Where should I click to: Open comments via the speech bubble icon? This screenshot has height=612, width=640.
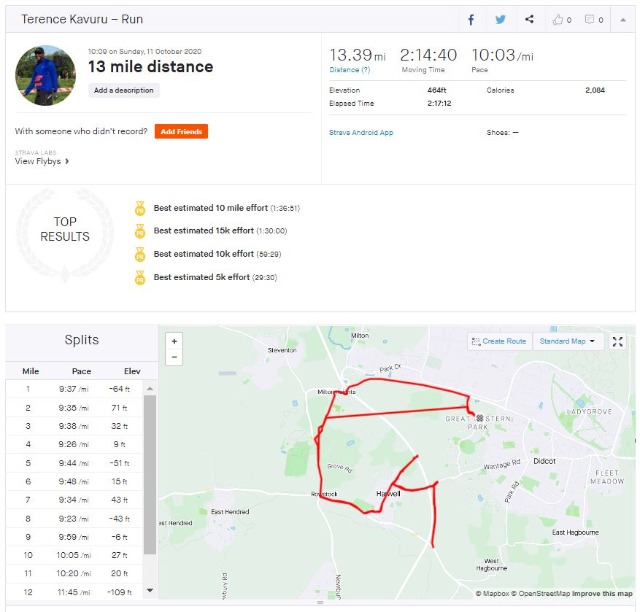(x=593, y=19)
